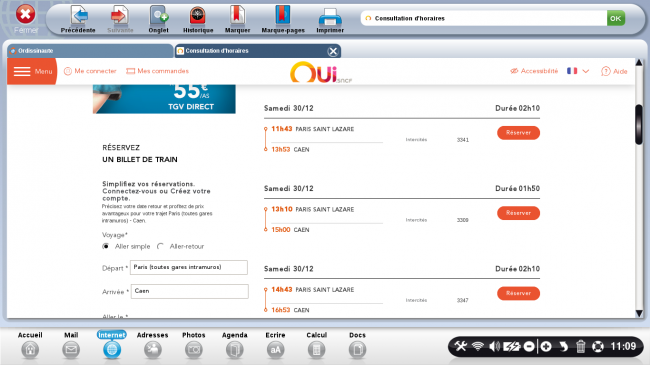The image size is (650, 365).
Task: Click the page scrollbar down arrow
Action: [x=639, y=314]
